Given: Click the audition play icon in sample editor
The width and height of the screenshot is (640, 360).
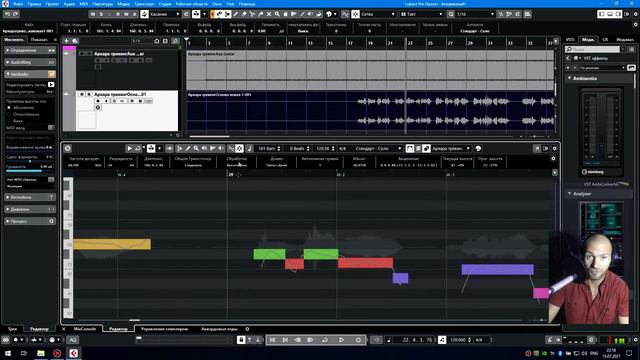Looking at the screenshot, I should [129, 149].
